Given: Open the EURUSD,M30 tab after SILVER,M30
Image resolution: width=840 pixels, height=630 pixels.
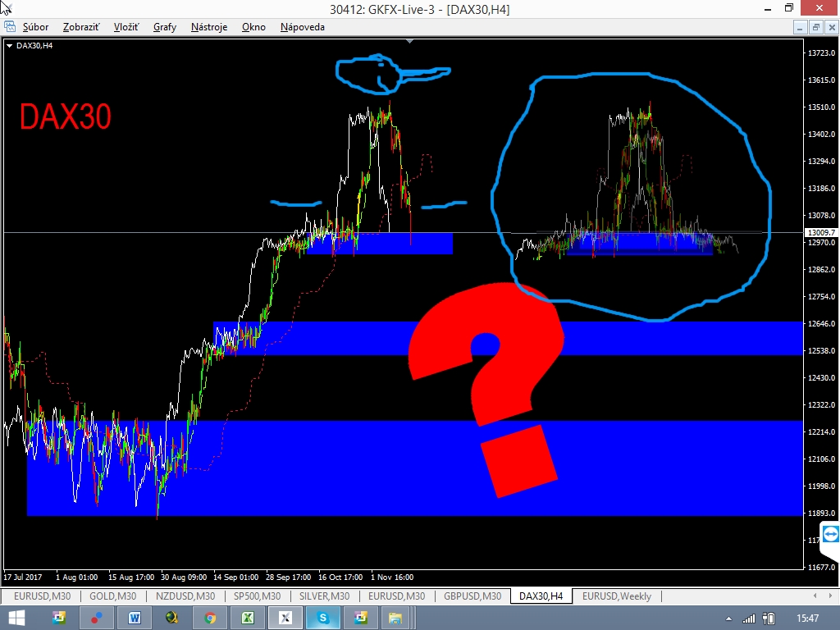Looking at the screenshot, I should [x=396, y=596].
